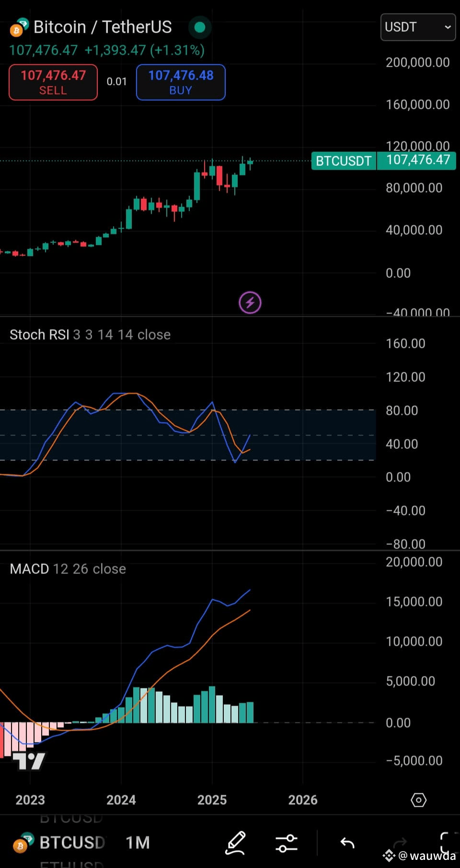460x868 pixels.
Task: Open the drawing pencil tool
Action: click(236, 843)
